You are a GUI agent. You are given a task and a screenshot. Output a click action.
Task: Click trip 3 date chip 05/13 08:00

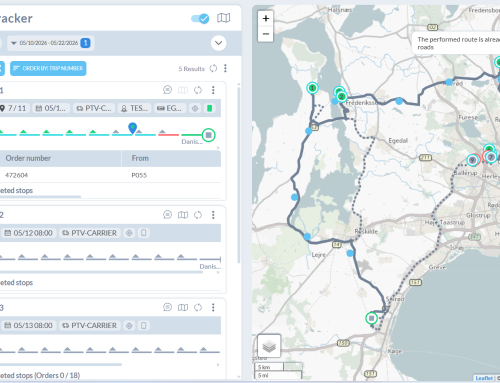pos(29,325)
